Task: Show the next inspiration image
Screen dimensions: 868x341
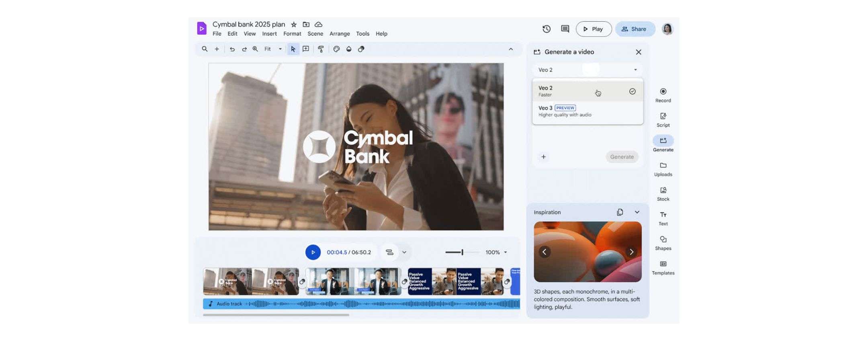Action: click(x=631, y=252)
